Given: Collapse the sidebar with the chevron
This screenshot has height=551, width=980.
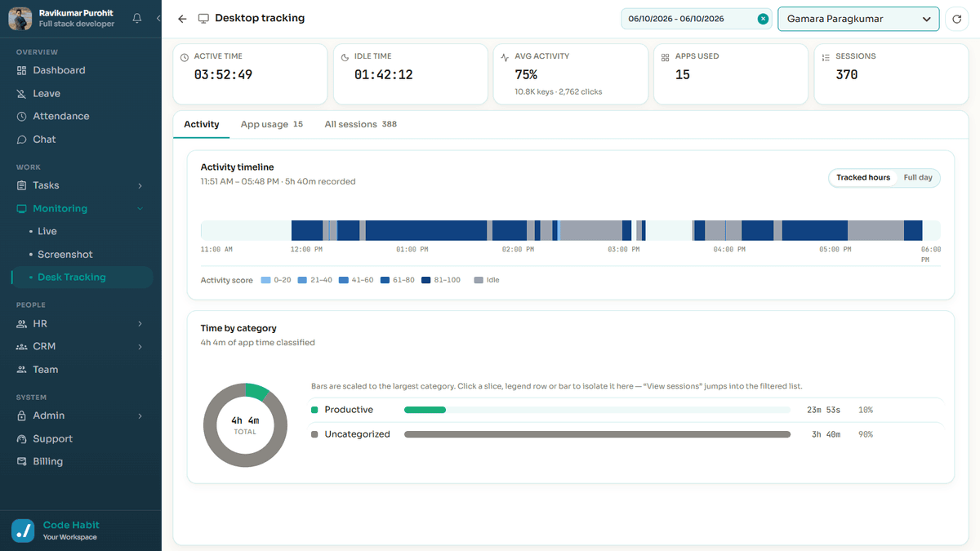Looking at the screenshot, I should (158, 18).
